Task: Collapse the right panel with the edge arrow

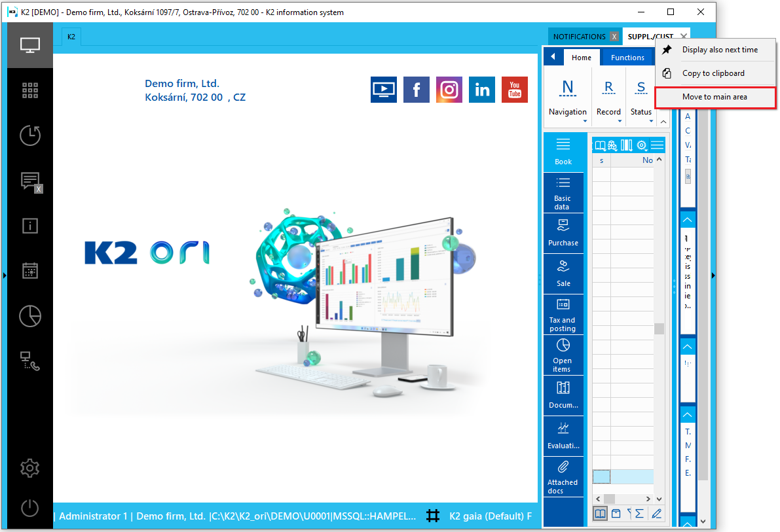Action: [x=713, y=275]
